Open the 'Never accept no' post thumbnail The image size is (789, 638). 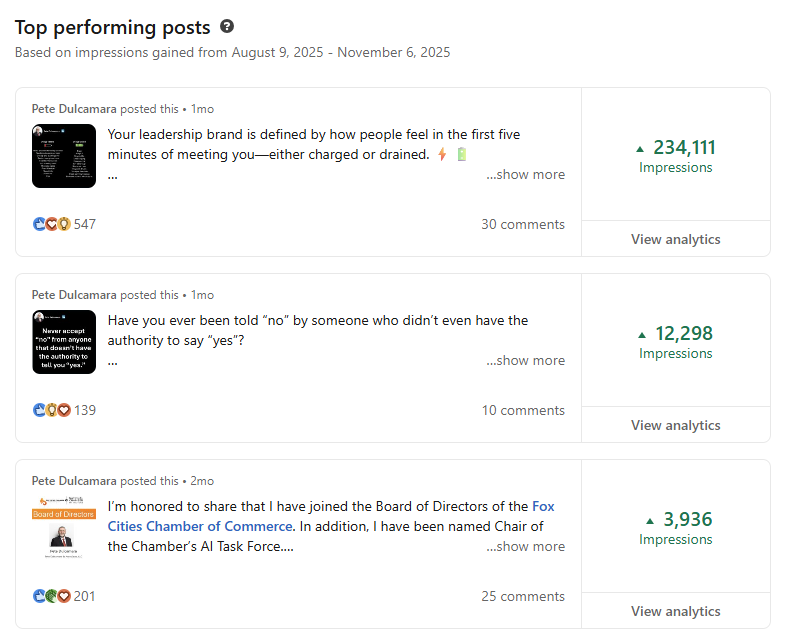pos(64,342)
